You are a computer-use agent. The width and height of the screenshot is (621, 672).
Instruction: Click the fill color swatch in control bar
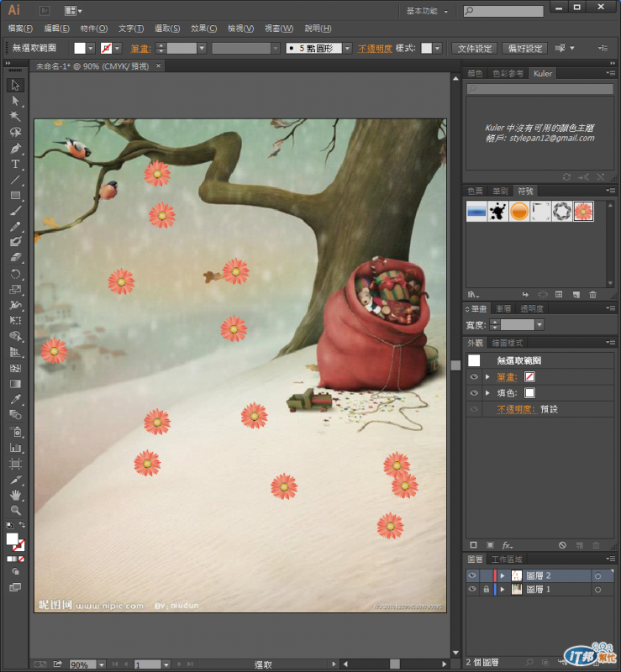point(80,48)
